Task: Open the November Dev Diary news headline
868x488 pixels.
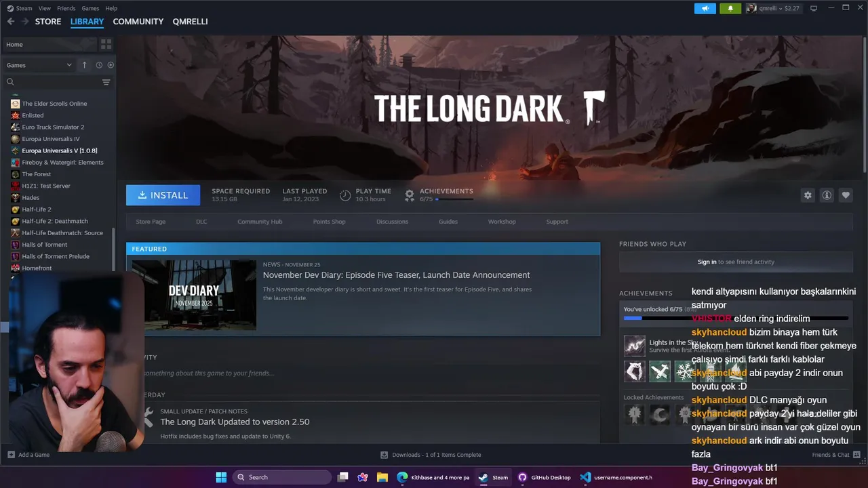Action: [x=396, y=275]
